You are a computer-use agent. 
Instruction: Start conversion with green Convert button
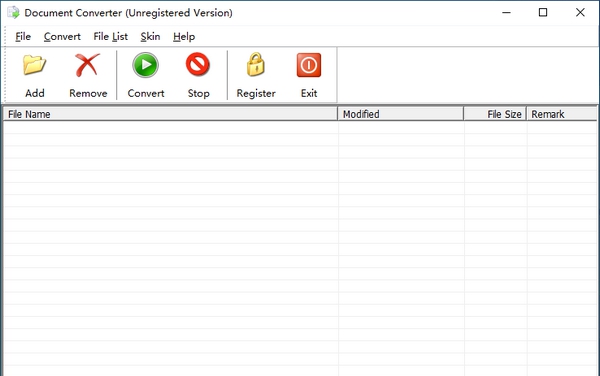point(145,65)
